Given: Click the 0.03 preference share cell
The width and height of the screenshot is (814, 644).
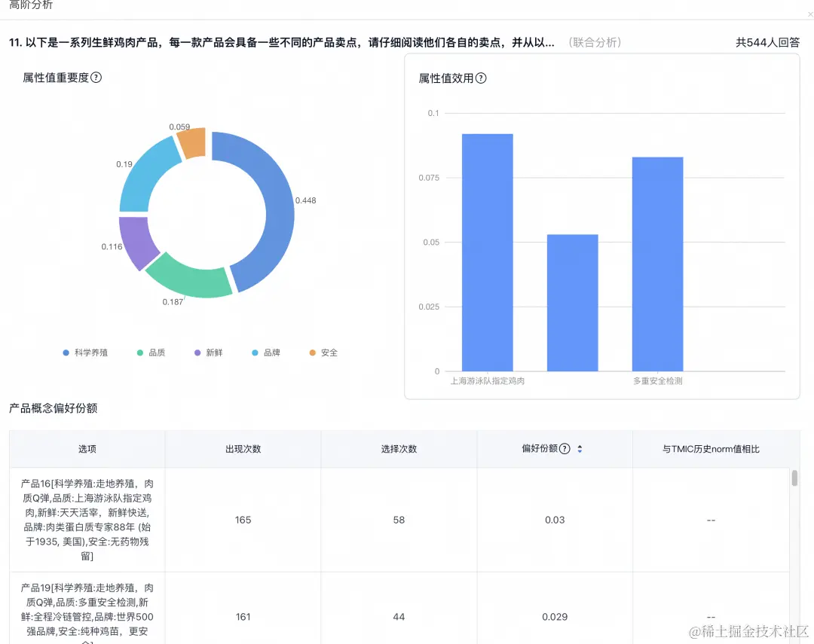Looking at the screenshot, I should [555, 520].
